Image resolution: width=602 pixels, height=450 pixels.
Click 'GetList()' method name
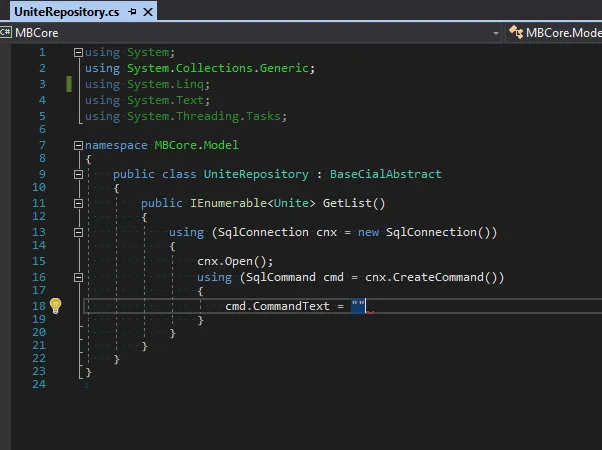(x=354, y=203)
